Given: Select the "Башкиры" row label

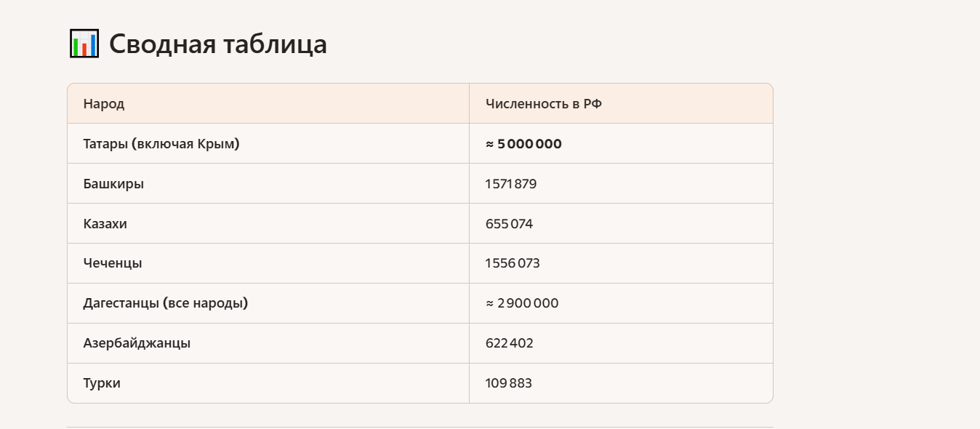Looking at the screenshot, I should click(113, 184).
